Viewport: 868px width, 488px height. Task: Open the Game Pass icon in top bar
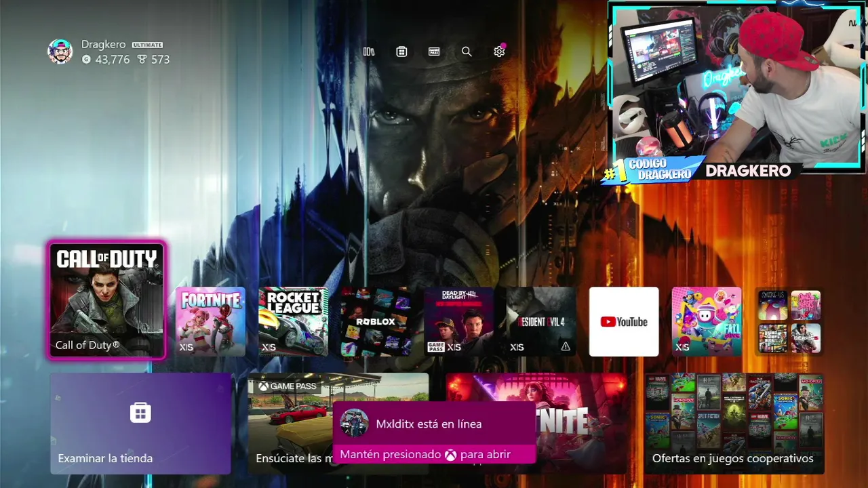[x=434, y=52]
